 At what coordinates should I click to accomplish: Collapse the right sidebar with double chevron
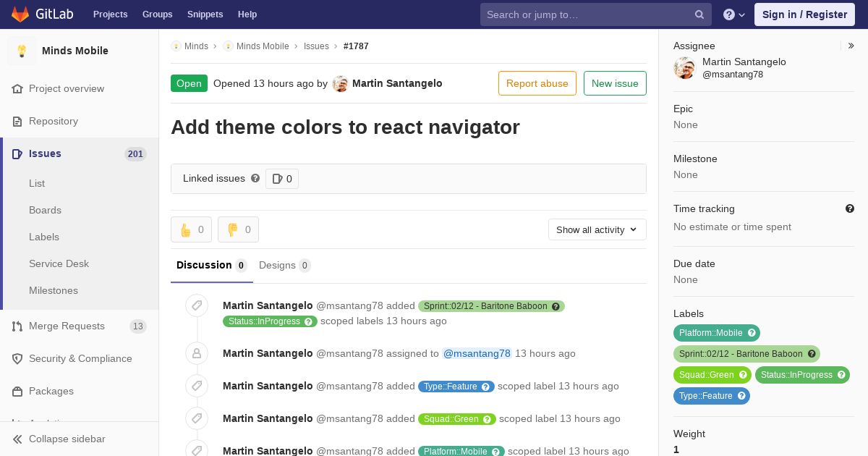tap(851, 46)
